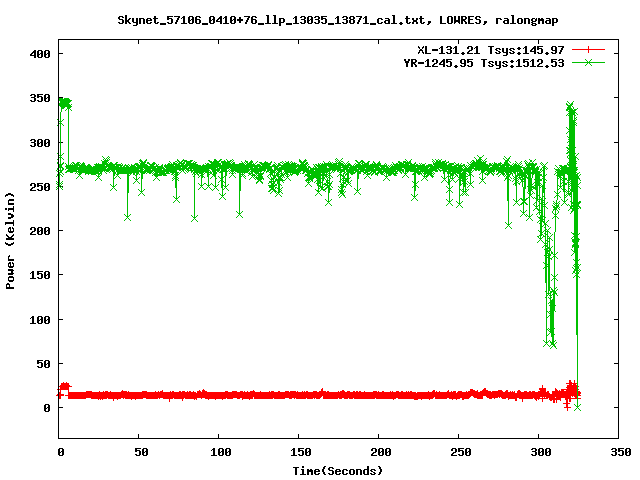Click the Power (Kelvin) axis label
The width and height of the screenshot is (640, 480).
10,241
